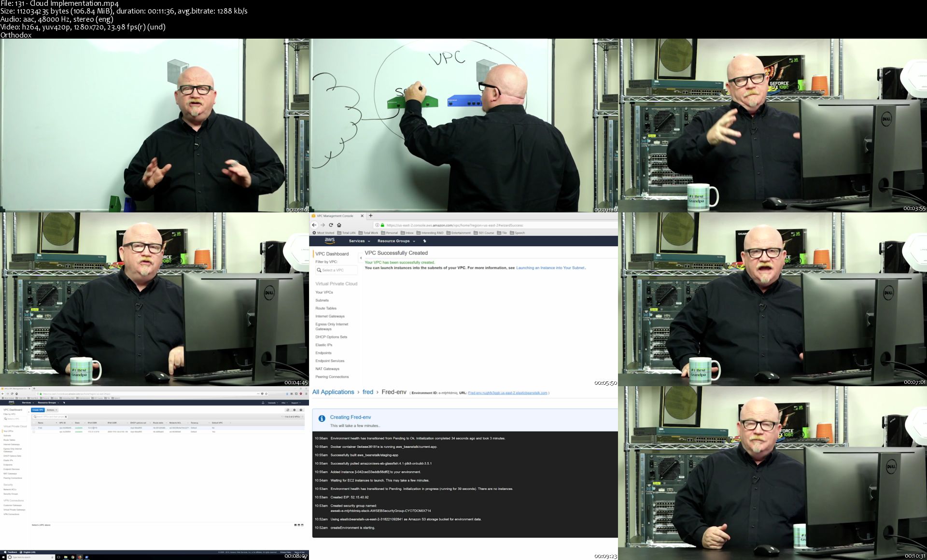Click the Peering Connections link in sidebar
927x560 pixels.
coord(332,376)
